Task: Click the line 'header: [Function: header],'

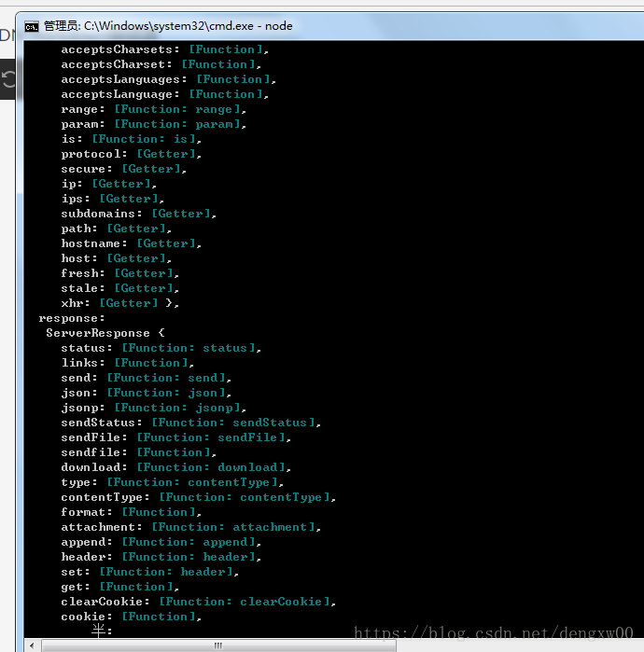Action: (x=161, y=557)
